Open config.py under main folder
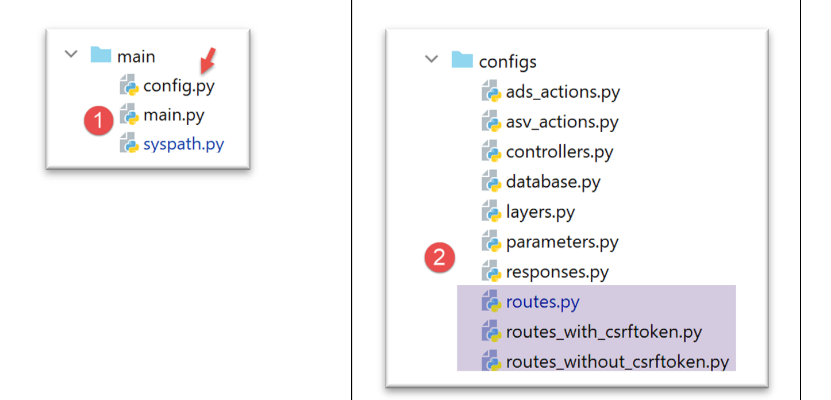 (178, 86)
